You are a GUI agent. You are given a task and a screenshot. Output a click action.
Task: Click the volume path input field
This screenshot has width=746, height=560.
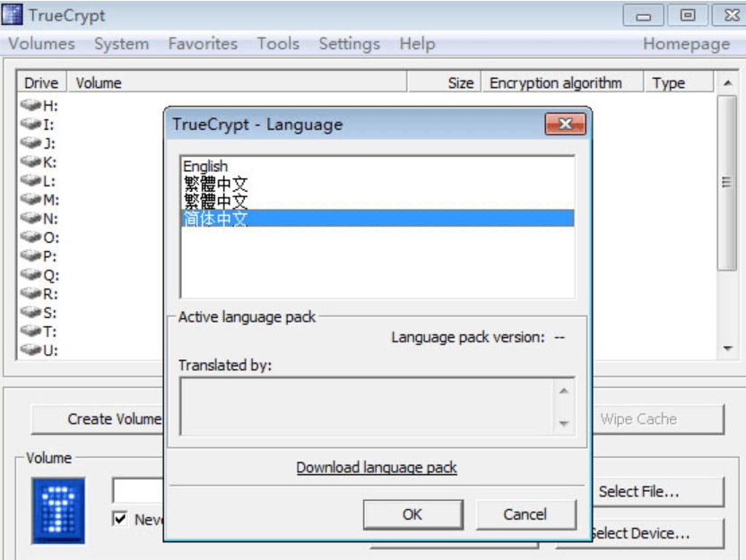coord(138,490)
